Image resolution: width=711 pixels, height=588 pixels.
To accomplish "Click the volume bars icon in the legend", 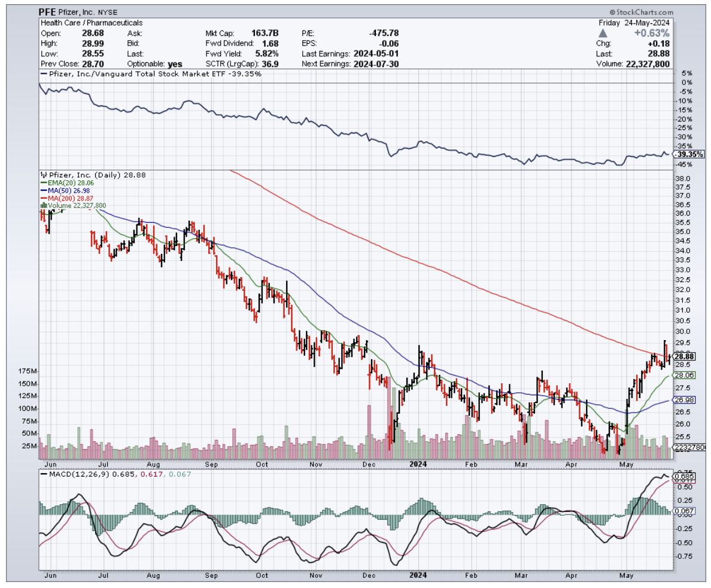I will [x=42, y=206].
